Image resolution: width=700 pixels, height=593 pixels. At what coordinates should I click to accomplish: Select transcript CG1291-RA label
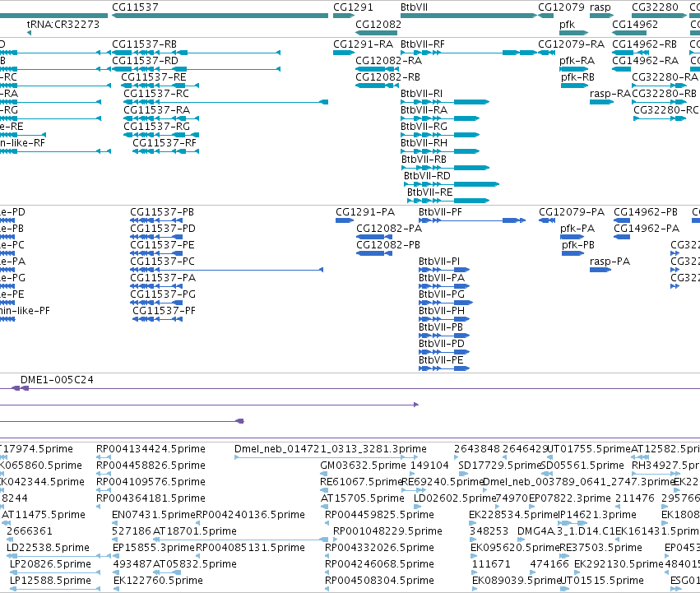point(363,44)
